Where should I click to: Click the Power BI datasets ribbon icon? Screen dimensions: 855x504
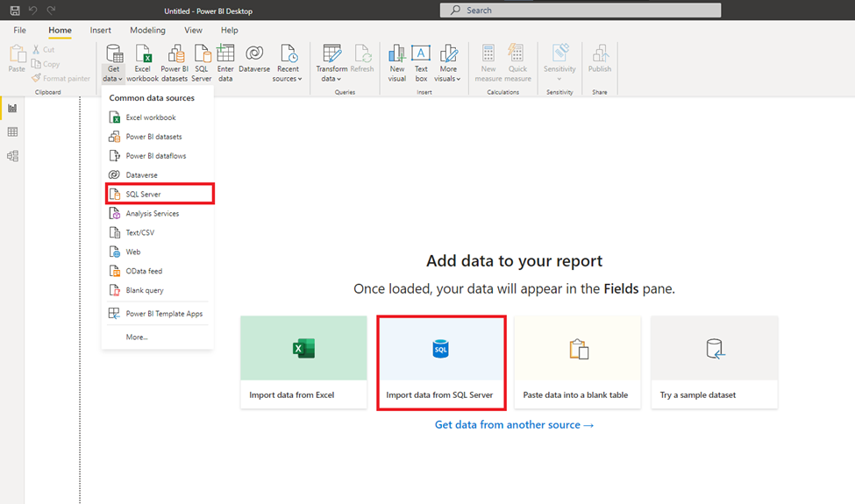[175, 63]
